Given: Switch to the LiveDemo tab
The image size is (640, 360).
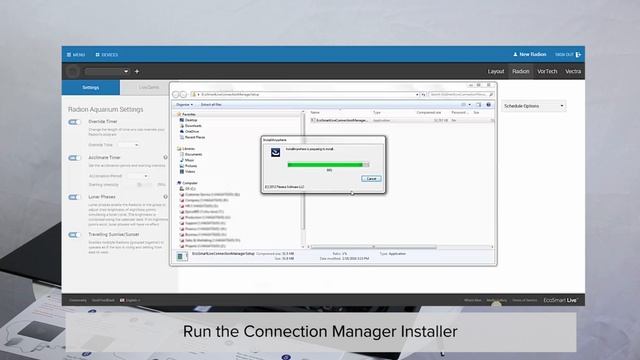Looking at the screenshot, I should click(x=149, y=87).
